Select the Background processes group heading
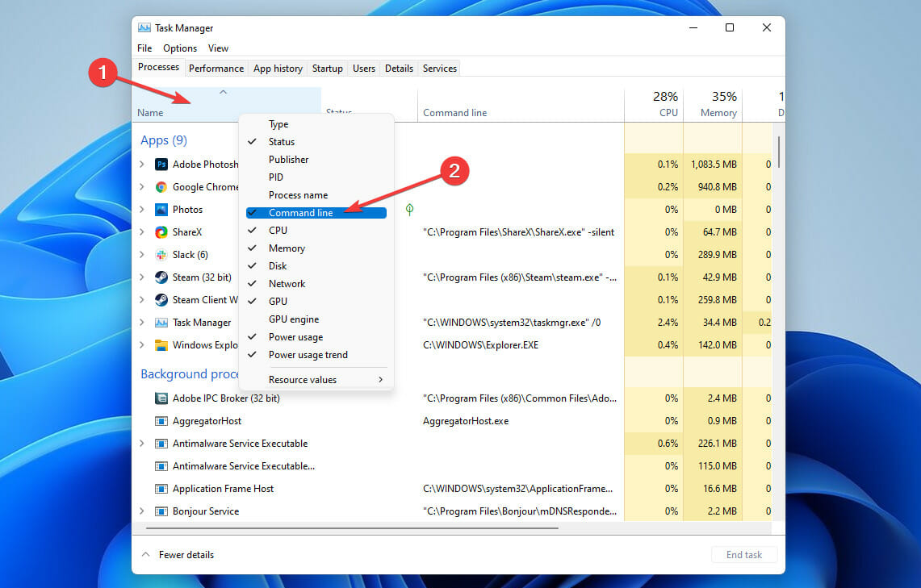This screenshot has height=588, width=921. (x=189, y=373)
